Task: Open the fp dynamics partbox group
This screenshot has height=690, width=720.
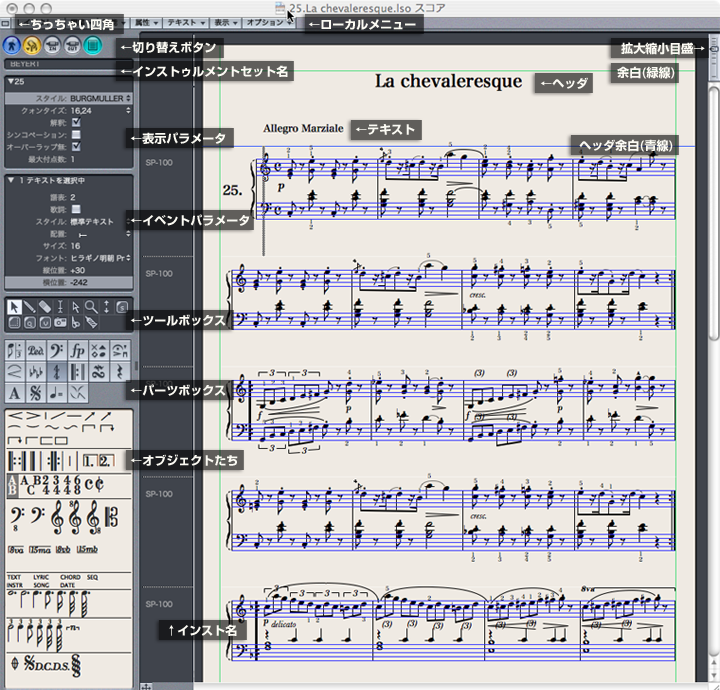Action: pyautogui.click(x=78, y=351)
